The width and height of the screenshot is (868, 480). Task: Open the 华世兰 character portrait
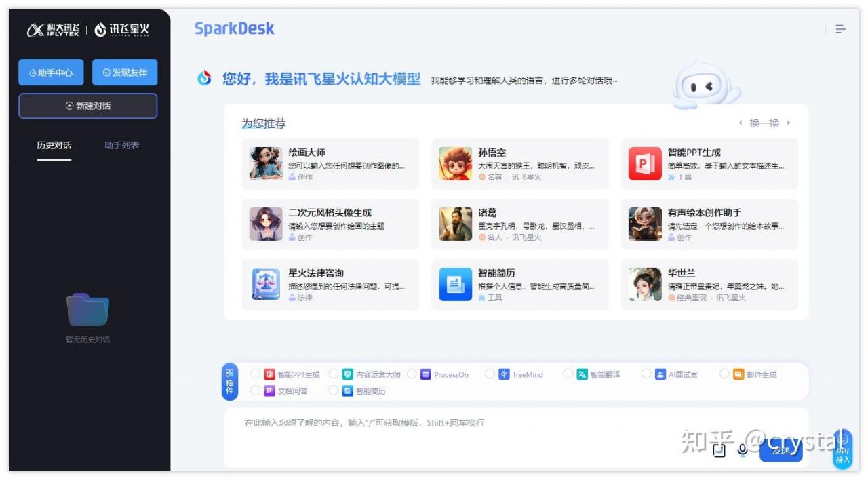[645, 284]
